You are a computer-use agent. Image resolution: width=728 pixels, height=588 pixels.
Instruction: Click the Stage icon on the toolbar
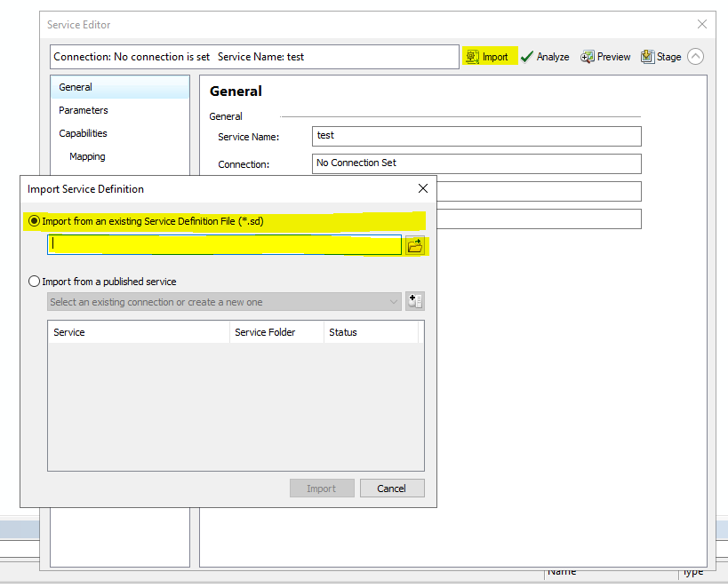[x=647, y=56]
